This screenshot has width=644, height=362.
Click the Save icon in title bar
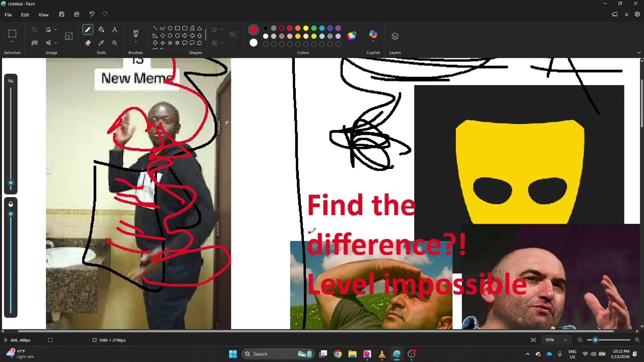coord(61,15)
